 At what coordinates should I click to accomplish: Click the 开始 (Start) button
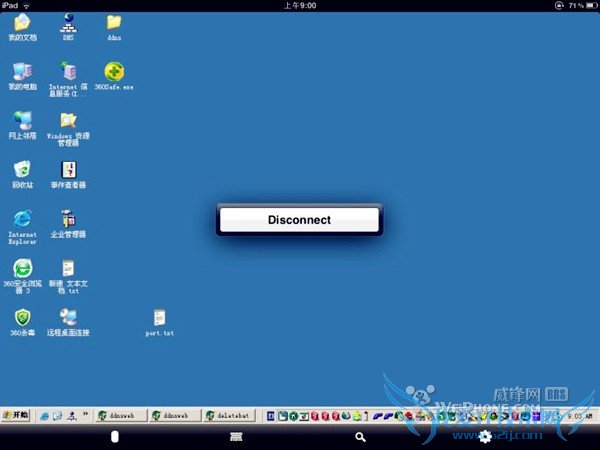coord(16,414)
